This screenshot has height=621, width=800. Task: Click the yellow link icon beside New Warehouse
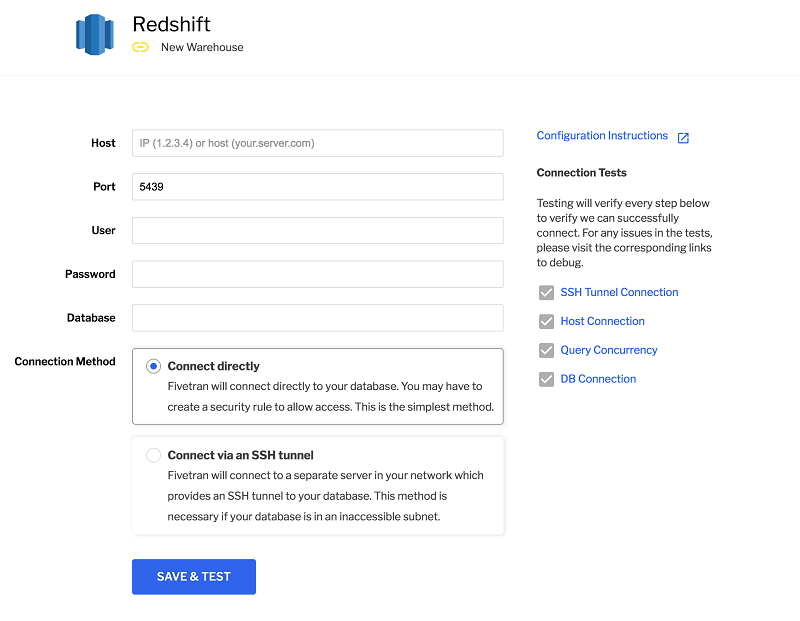[x=140, y=47]
